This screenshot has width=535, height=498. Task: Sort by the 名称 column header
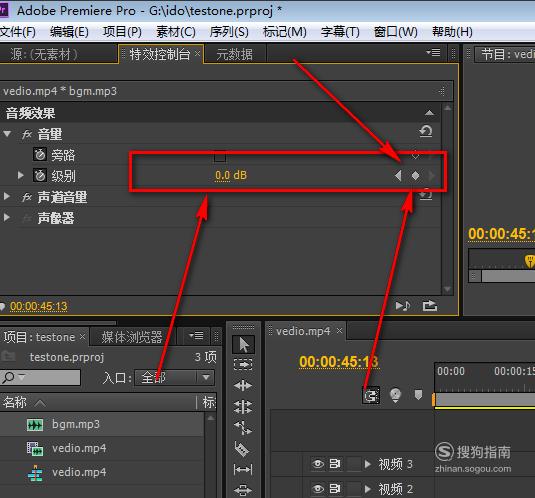[x=14, y=402]
